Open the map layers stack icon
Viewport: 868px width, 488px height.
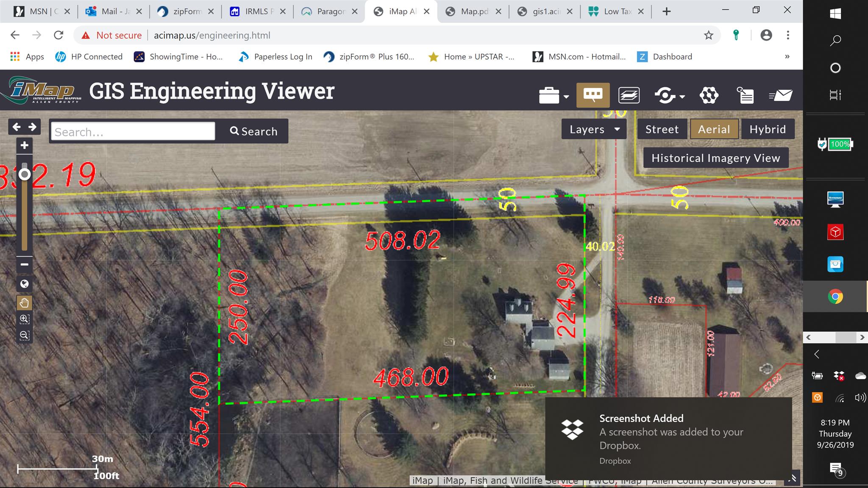[629, 95]
